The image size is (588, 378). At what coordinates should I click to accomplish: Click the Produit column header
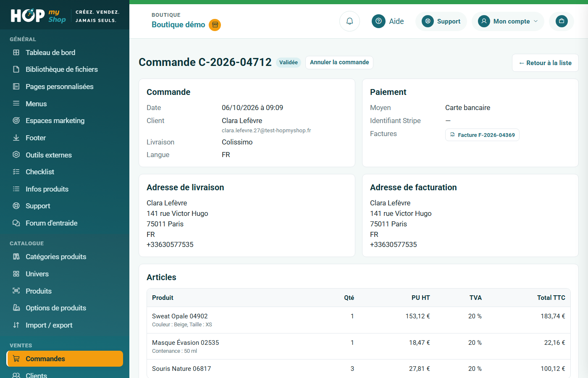tap(163, 298)
